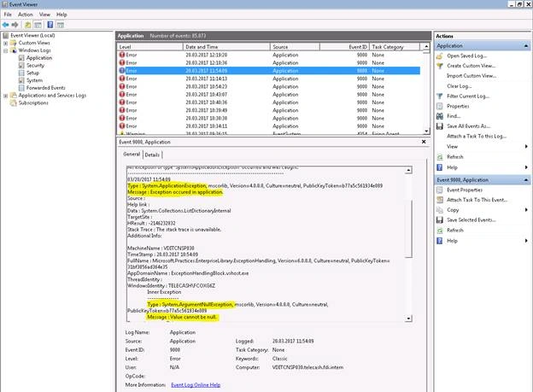Click the Properties page icon in Actions
Screen dimensions: 533x392
point(440,106)
